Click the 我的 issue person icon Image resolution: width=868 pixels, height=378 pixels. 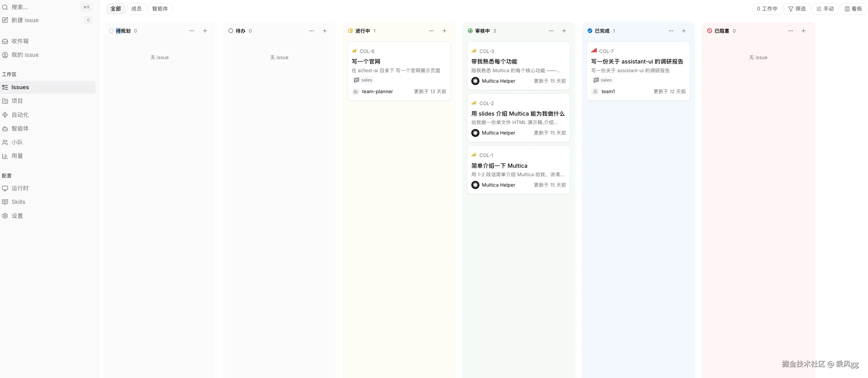pos(5,55)
